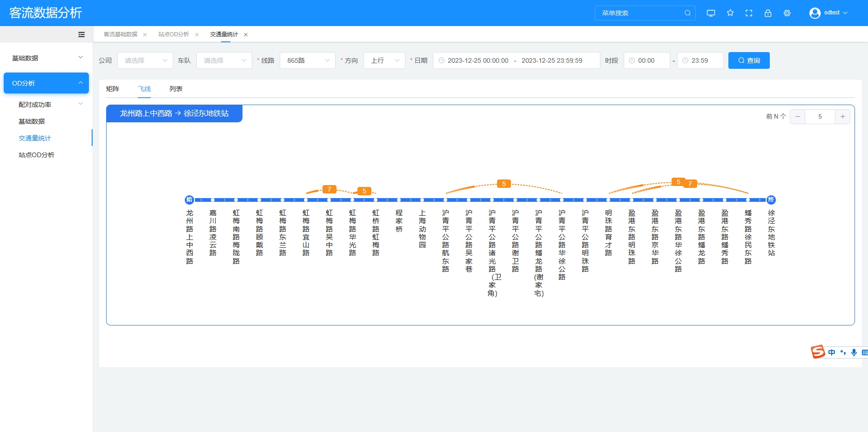868x432 pixels.
Task: Click the lock screen icon
Action: click(768, 13)
